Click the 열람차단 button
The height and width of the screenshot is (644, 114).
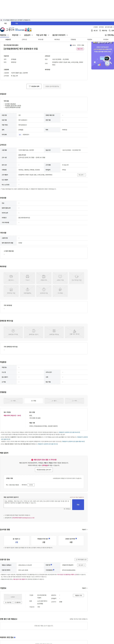coord(18,603)
